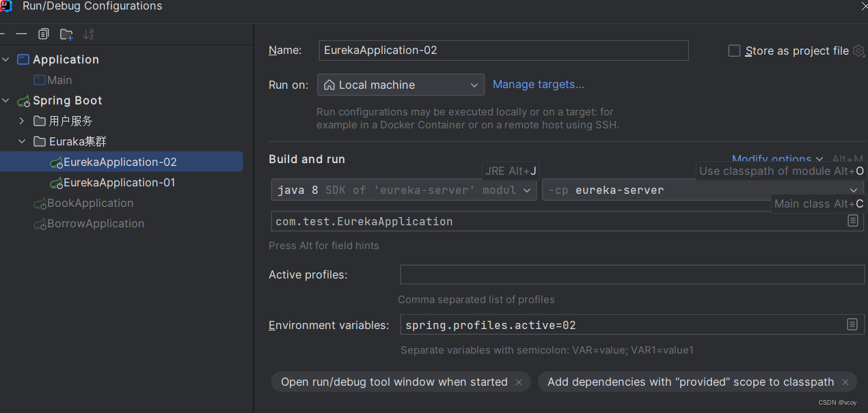Enable Store as project file checkbox
This screenshot has height=413, width=868.
pyautogui.click(x=735, y=51)
